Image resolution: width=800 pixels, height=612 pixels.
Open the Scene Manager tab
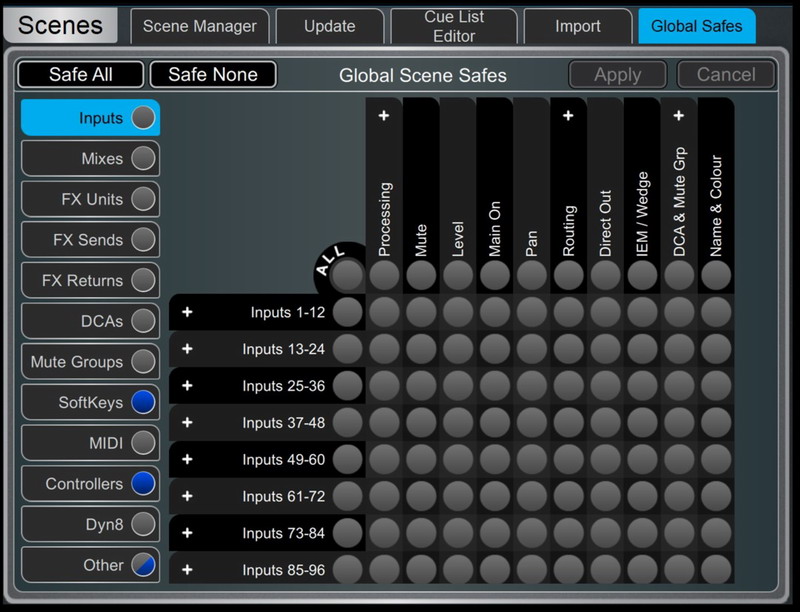click(x=199, y=26)
